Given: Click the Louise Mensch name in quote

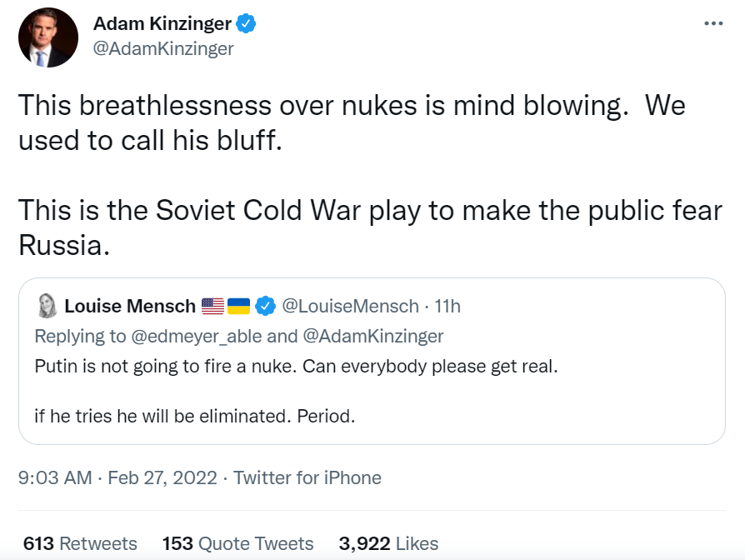Looking at the screenshot, I should click(x=129, y=307).
